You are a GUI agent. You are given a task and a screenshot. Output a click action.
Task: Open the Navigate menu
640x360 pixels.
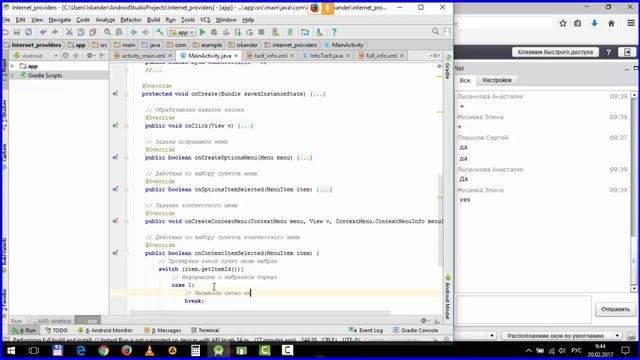60,20
